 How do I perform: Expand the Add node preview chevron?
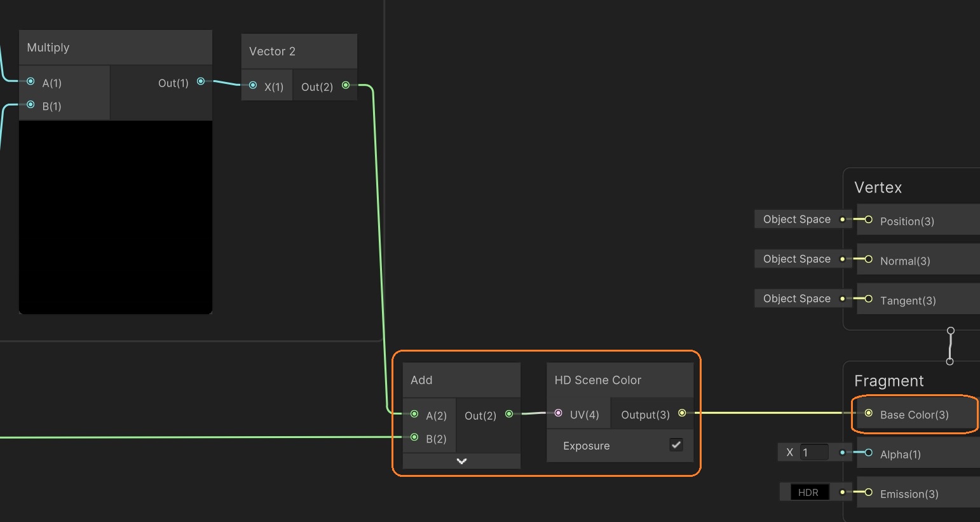[462, 461]
